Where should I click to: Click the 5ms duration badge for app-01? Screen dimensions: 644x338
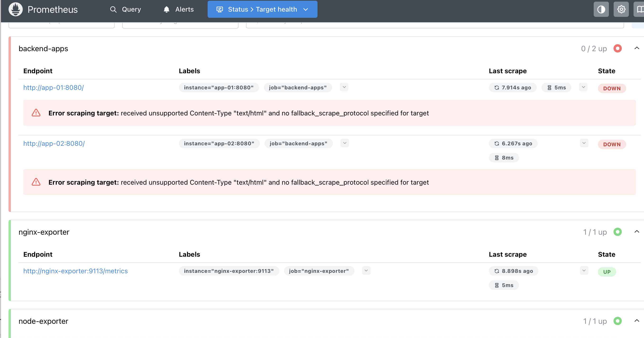pos(556,87)
